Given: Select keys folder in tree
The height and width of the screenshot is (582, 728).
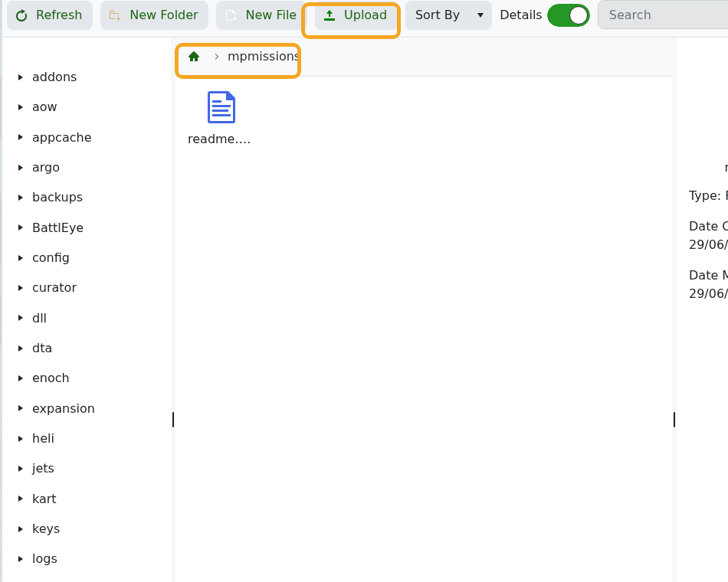Looking at the screenshot, I should point(46,529).
